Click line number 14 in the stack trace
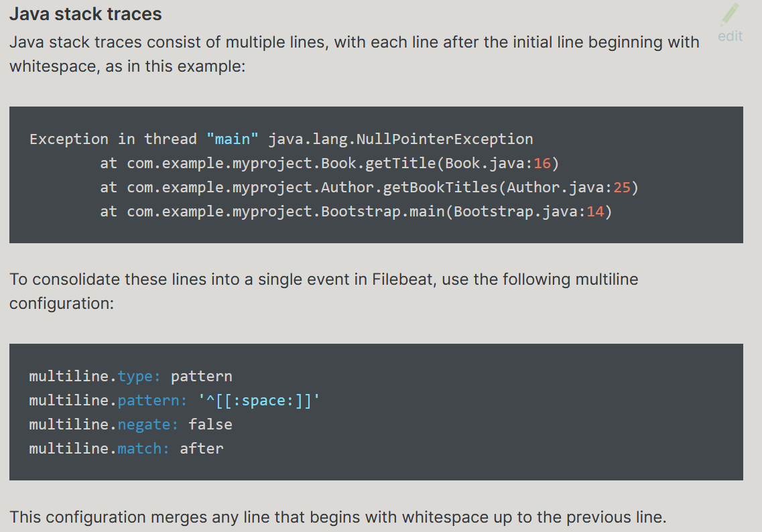Screen dimensions: 762x532 pyautogui.click(x=595, y=212)
